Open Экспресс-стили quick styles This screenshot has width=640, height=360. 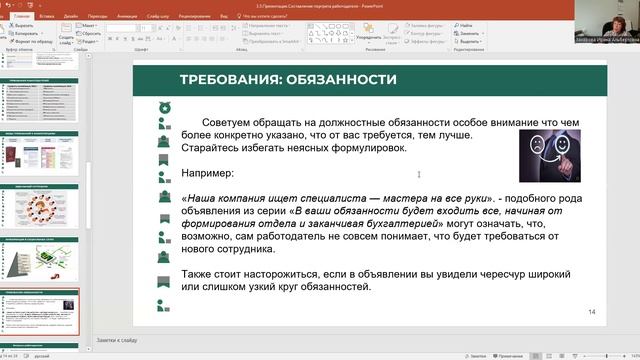point(392,34)
